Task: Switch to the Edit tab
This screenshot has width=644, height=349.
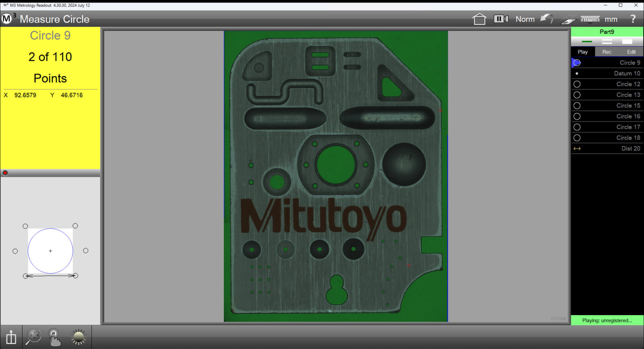Action: click(x=631, y=52)
